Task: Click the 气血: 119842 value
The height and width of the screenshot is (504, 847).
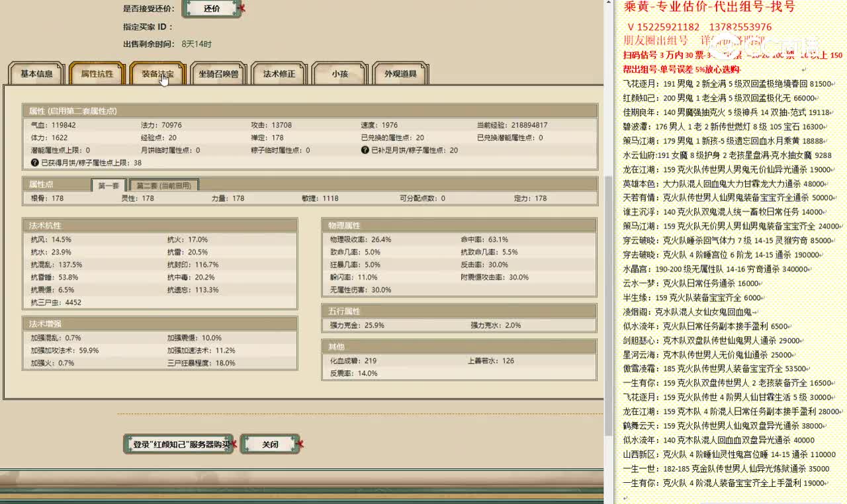Action: coord(53,125)
